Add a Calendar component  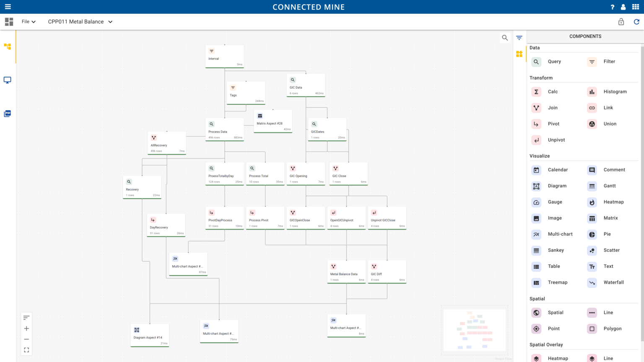pos(558,170)
